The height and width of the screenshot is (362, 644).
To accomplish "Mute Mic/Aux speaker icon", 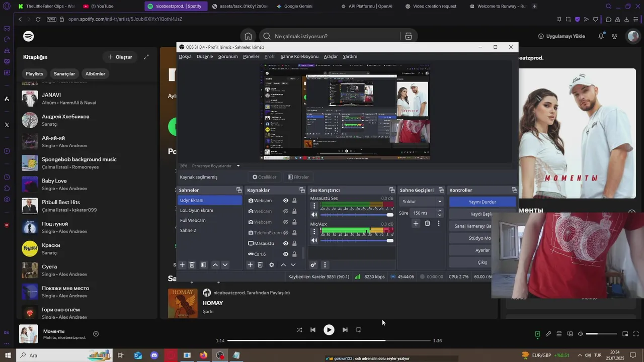I will 314,240.
